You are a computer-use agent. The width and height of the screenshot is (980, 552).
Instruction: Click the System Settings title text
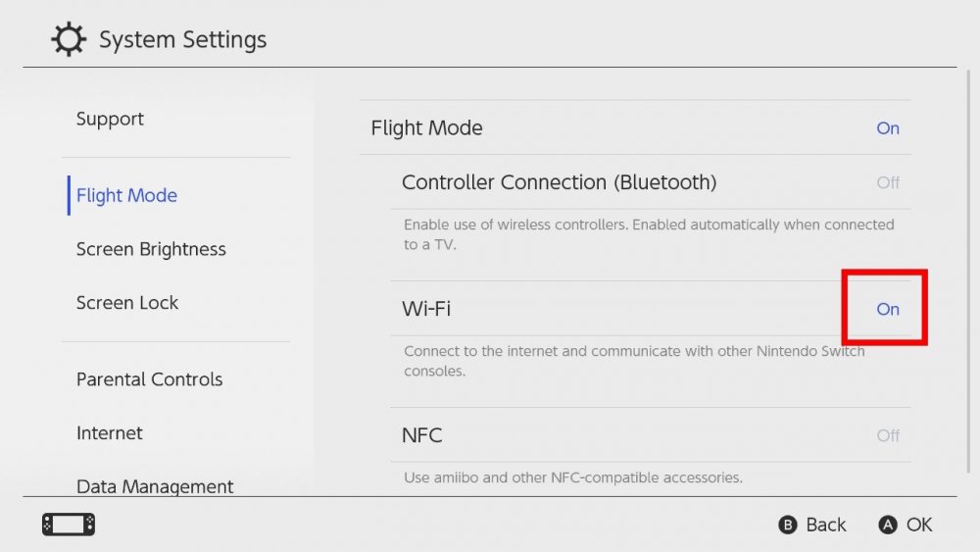tap(182, 40)
